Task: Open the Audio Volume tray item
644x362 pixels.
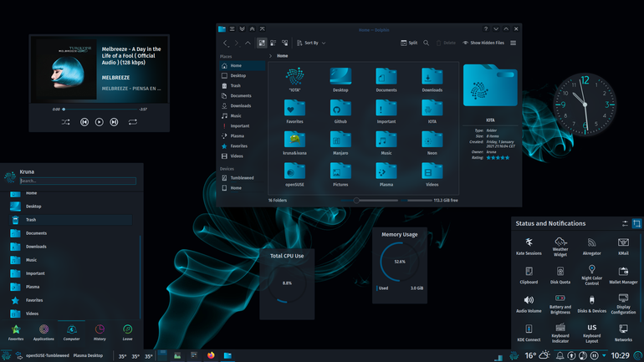Action: 529,303
